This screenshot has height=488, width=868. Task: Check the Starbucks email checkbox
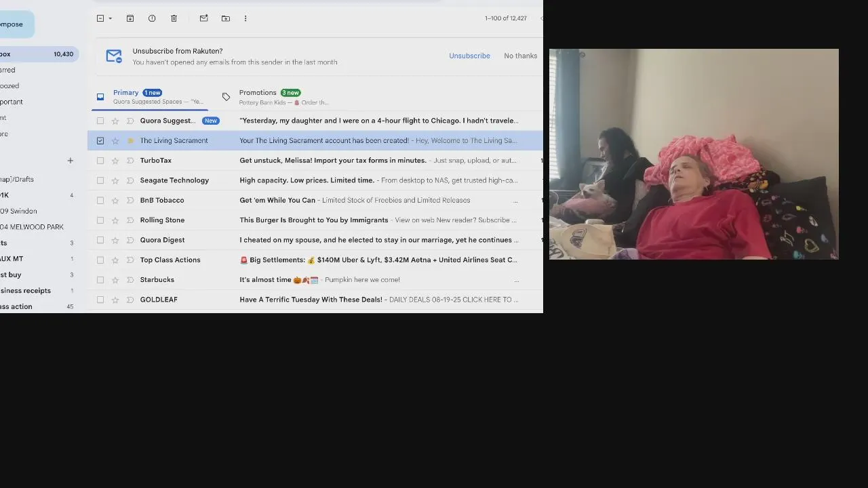pyautogui.click(x=100, y=280)
